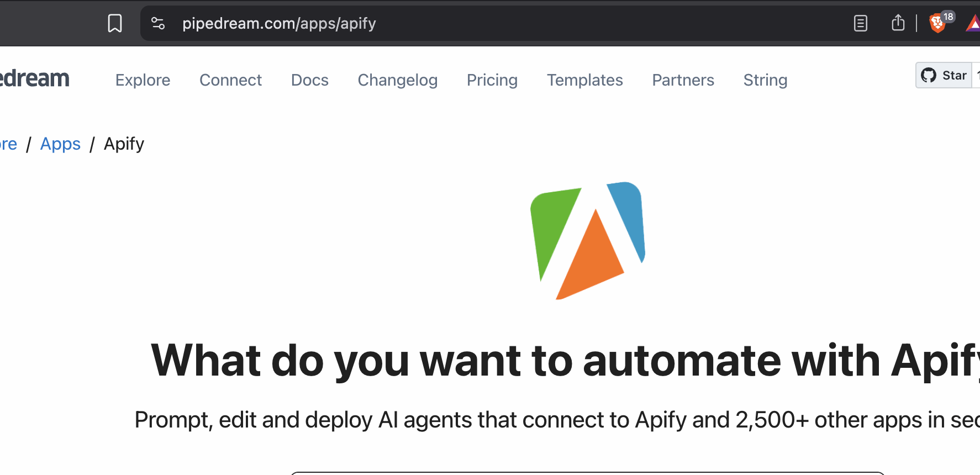Click the 'Prompt, edit and deploy AI agents' subtitle
Viewport: 980px width, 475px height.
coord(557,420)
